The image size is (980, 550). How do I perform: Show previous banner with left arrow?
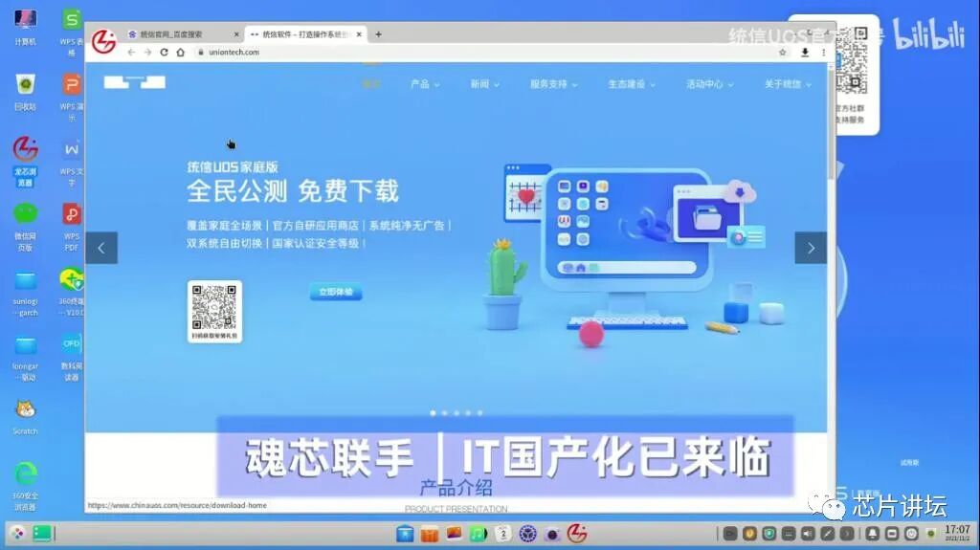pyautogui.click(x=101, y=248)
